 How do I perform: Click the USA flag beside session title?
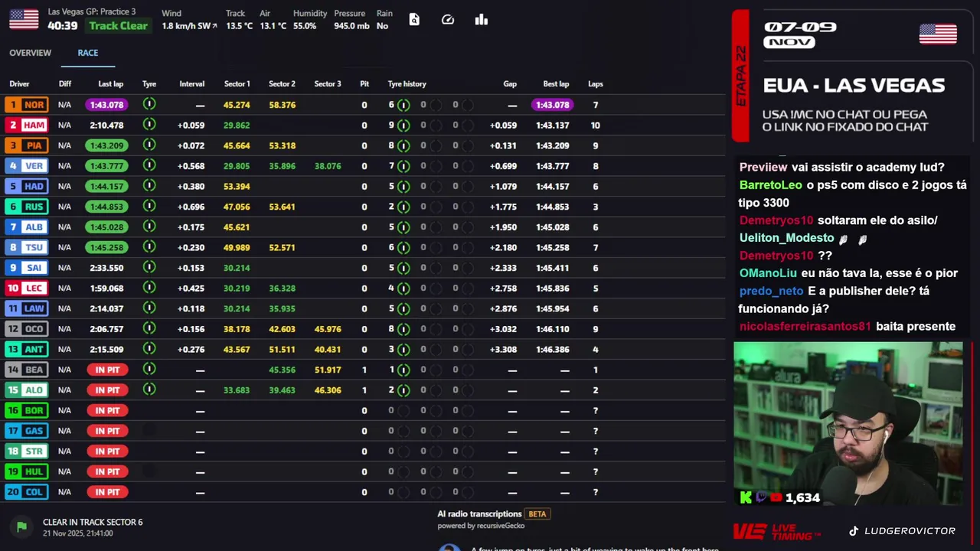click(x=24, y=19)
